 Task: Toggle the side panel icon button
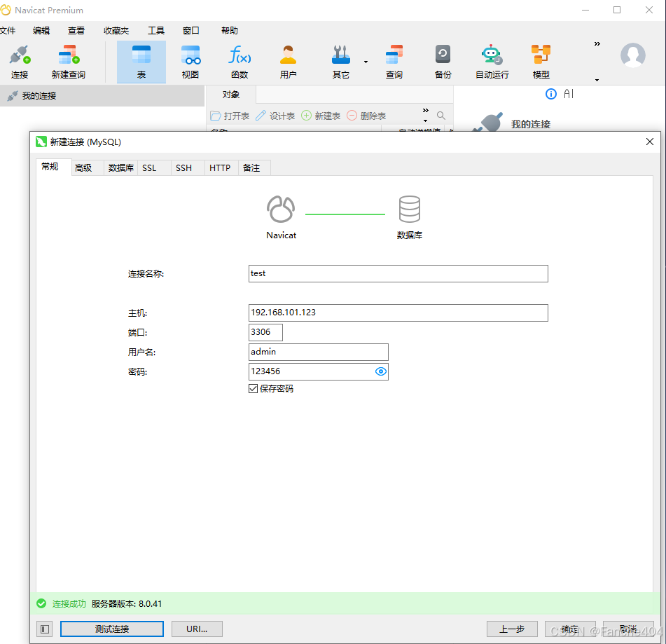tap(45, 629)
